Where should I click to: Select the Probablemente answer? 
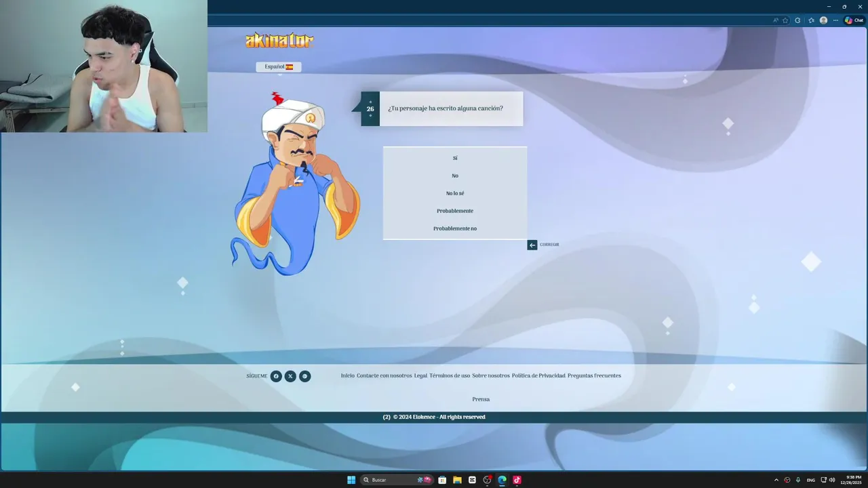click(455, 211)
